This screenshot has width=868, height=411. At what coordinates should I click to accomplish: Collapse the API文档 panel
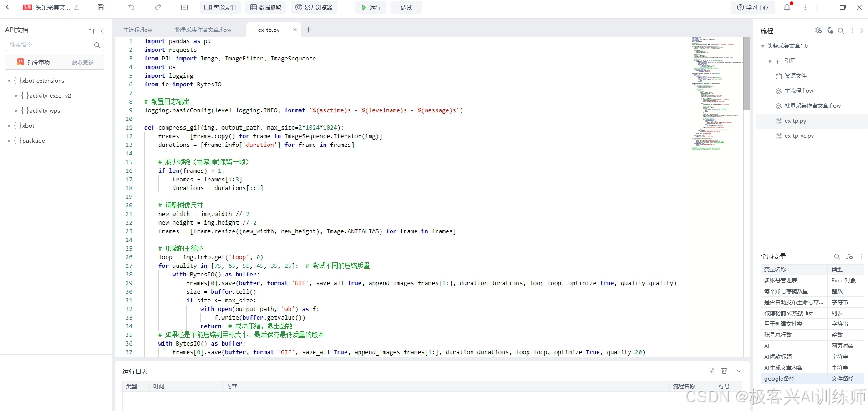(102, 31)
